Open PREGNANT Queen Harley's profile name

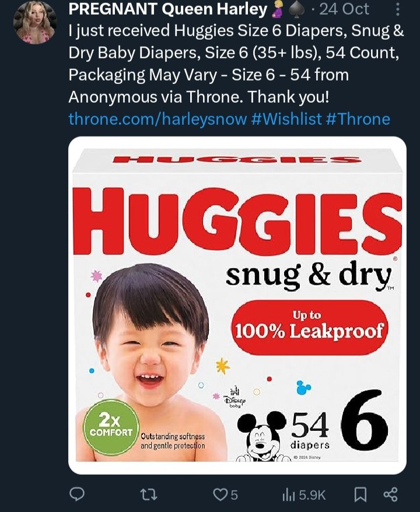tap(167, 9)
